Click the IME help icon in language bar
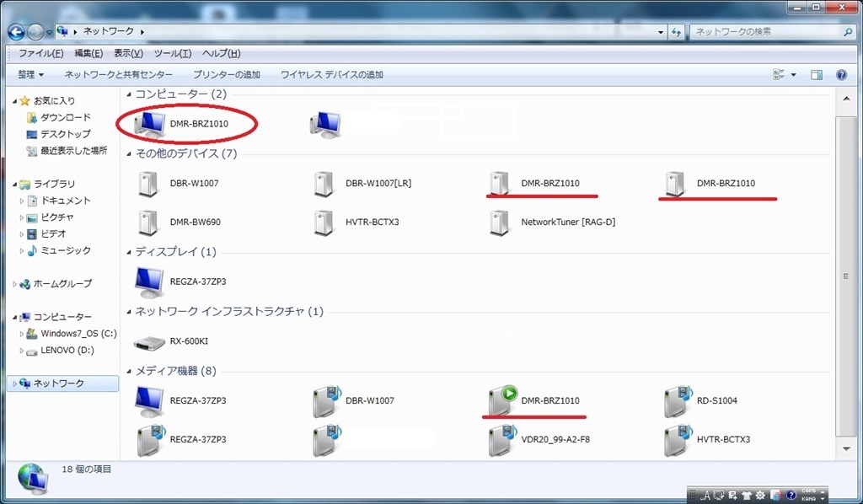 [791, 495]
